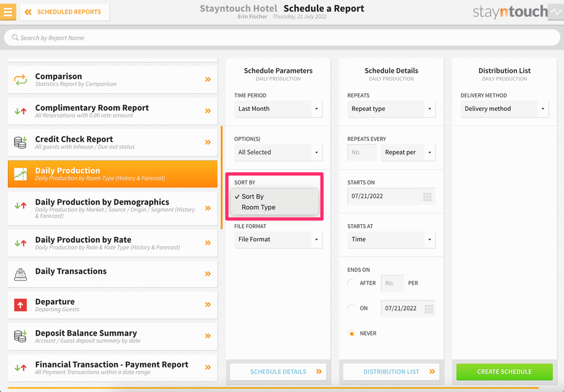Viewport: 564px width, 392px height.
Task: Click Daily Production by Demographics arrows icon
Action: (x=20, y=206)
